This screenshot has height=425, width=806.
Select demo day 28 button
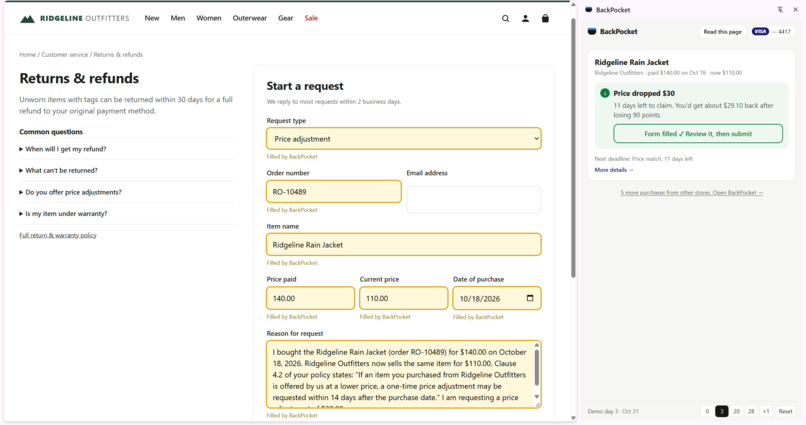pyautogui.click(x=751, y=411)
